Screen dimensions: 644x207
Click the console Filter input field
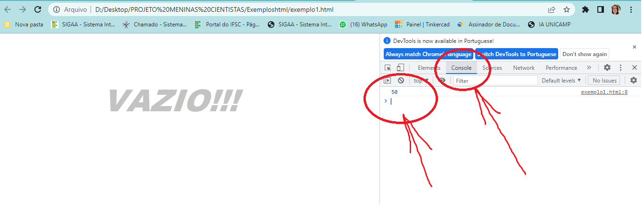pos(495,81)
